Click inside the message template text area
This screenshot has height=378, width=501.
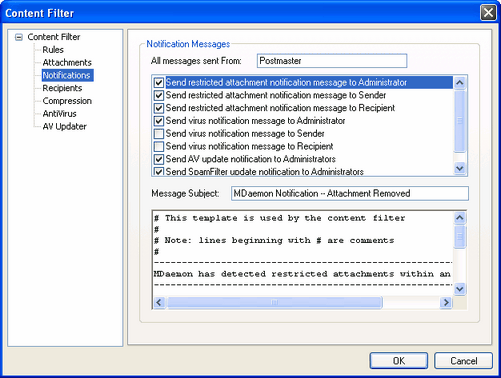click(303, 253)
